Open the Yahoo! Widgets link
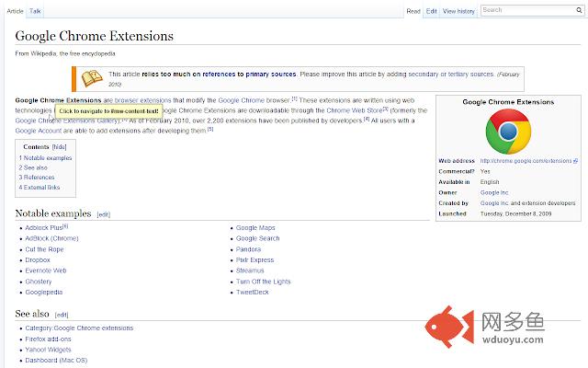Viewport: 588px width, 368px height. 48,350
